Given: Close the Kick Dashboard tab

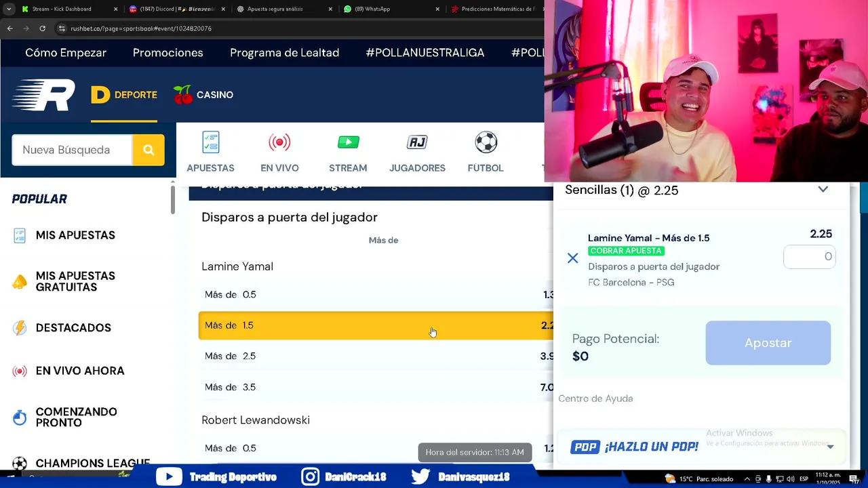Looking at the screenshot, I should 115,9.
